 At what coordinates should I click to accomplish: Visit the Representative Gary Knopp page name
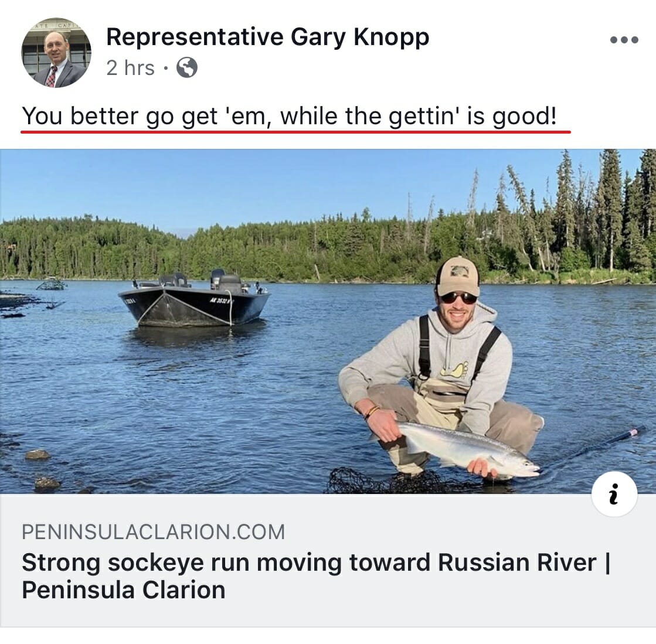click(x=268, y=37)
